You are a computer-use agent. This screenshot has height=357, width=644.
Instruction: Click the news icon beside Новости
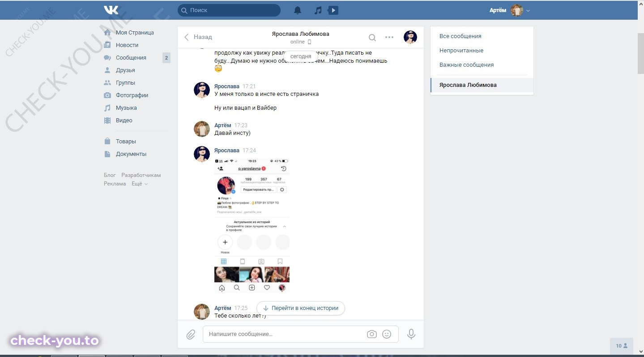[x=107, y=45]
